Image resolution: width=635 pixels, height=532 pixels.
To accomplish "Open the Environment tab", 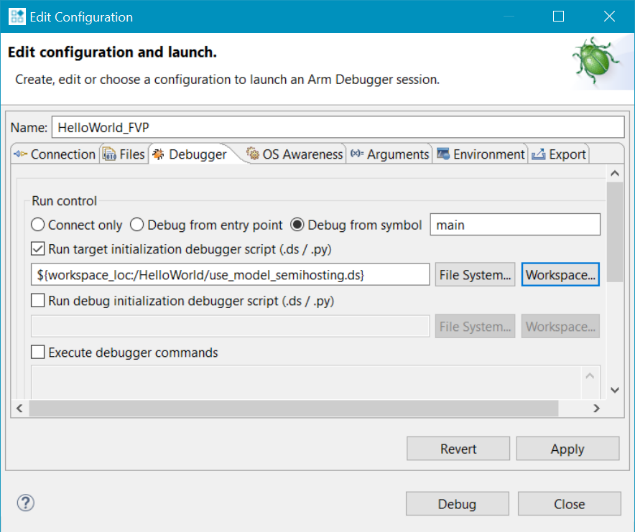I will 480,154.
